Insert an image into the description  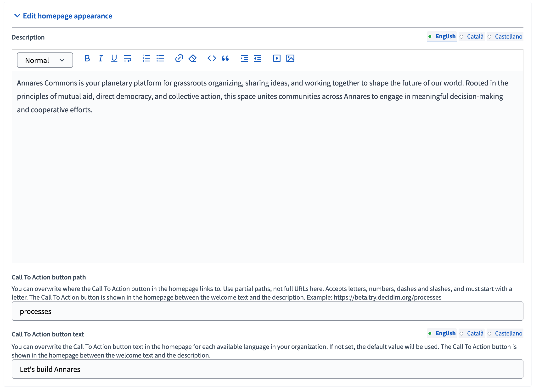(x=290, y=58)
